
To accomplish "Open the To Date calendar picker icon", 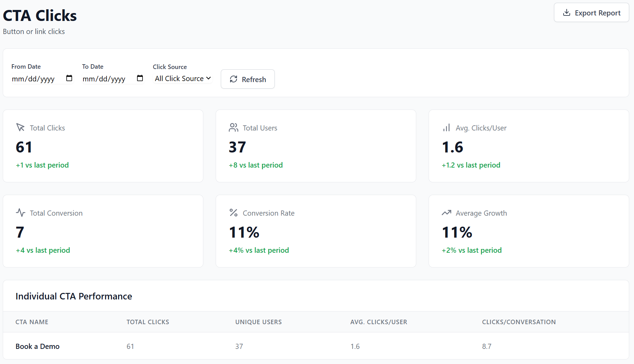I will [140, 78].
